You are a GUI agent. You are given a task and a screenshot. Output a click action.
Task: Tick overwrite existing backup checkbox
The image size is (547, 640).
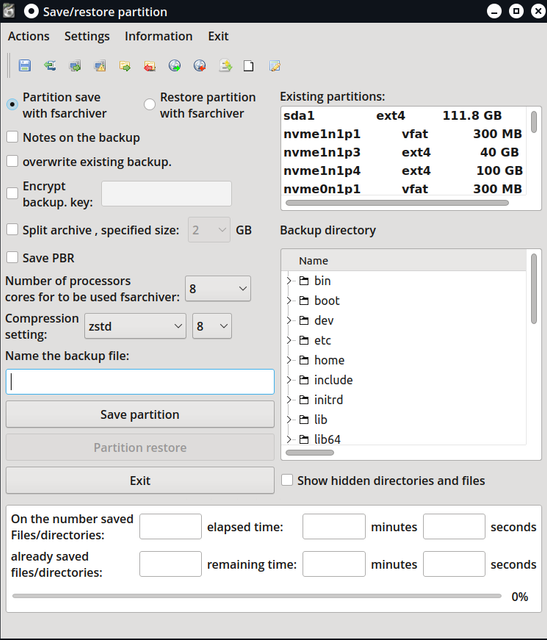[12, 161]
